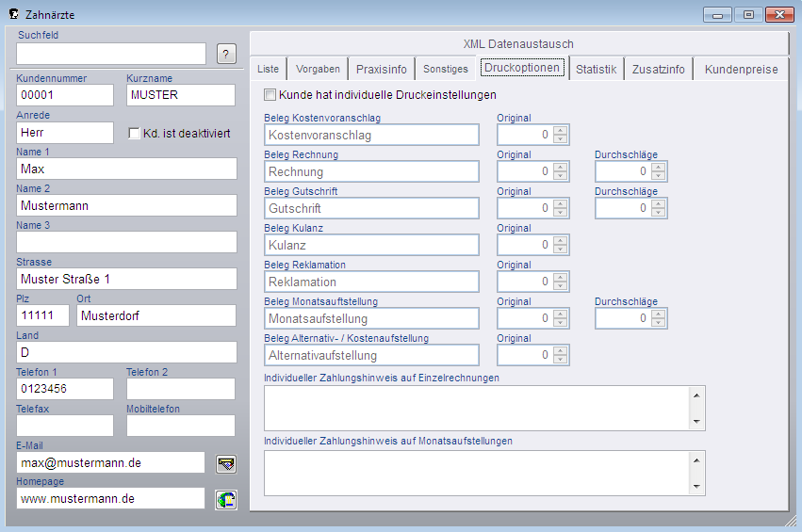Click the empty Telefax field

point(65,426)
